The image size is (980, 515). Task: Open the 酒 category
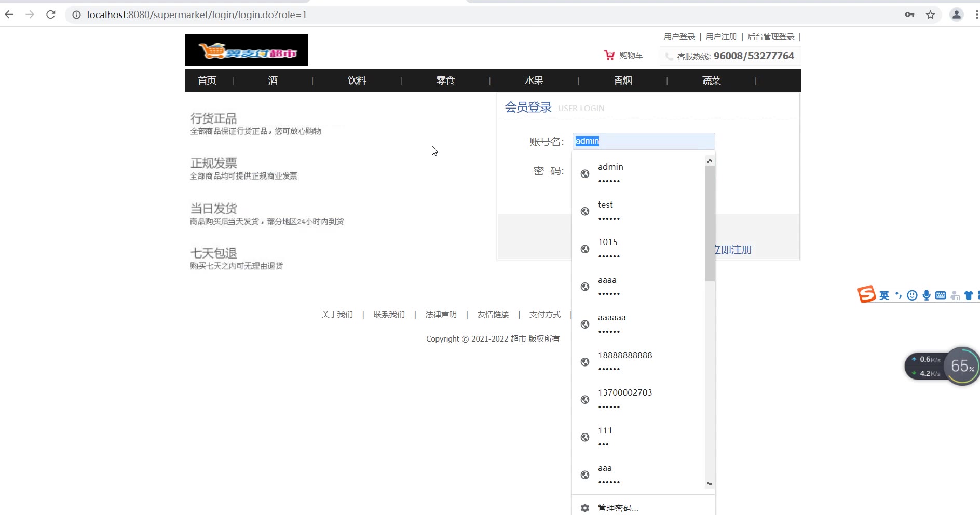273,80
